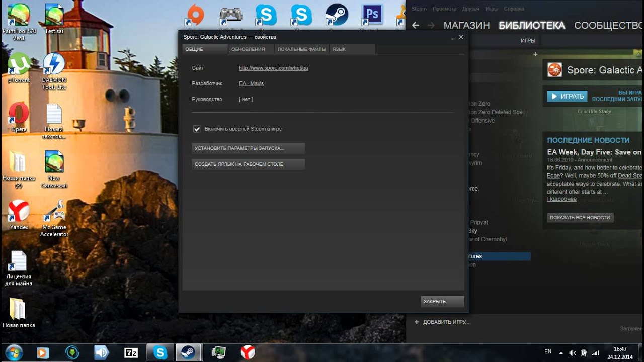Open the blue speaker taskbar icon
This screenshot has width=644, height=362.
click(102, 352)
